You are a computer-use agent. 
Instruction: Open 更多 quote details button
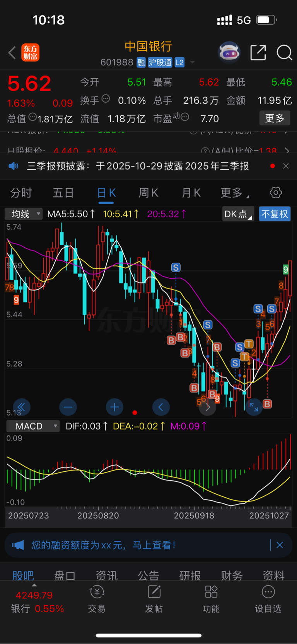click(275, 118)
